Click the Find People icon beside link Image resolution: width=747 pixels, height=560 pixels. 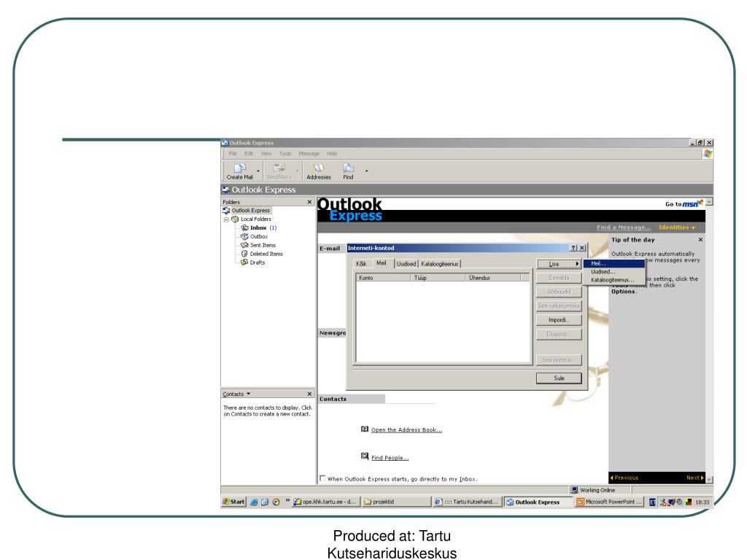point(365,456)
